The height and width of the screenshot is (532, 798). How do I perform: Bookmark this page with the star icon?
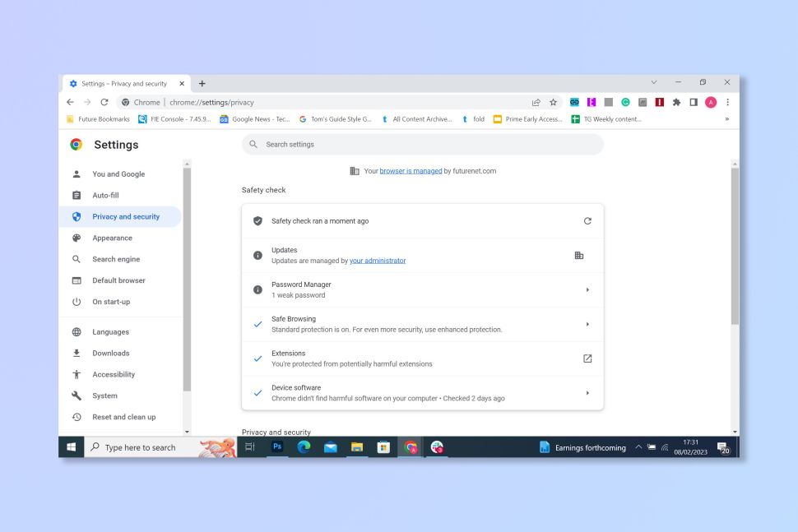click(x=553, y=102)
